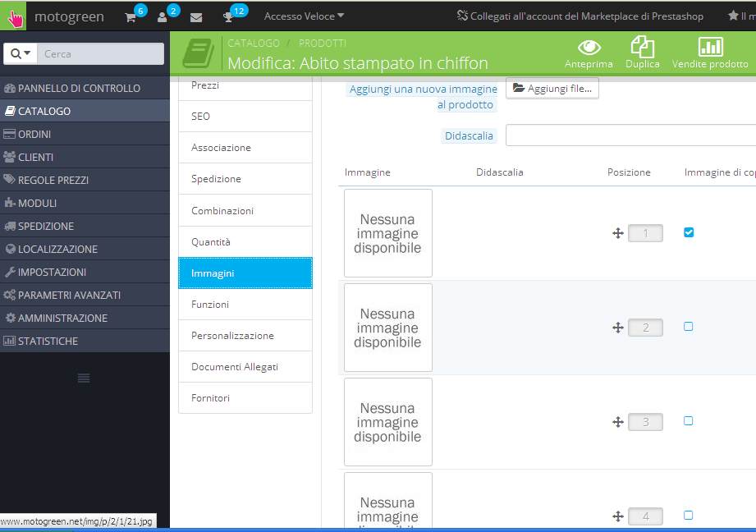756x532 pixels.
Task: Open the Parametri Avanzati sidebar menu
Action: [x=85, y=296]
